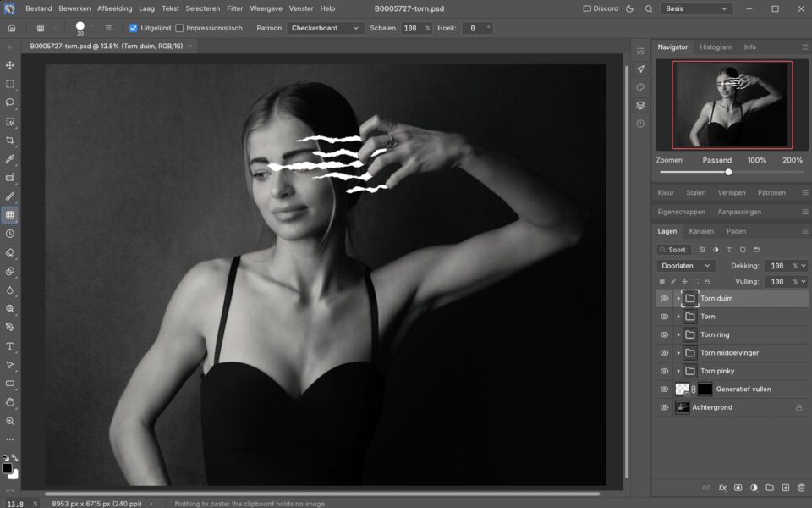The image size is (812, 508).
Task: Hide the Torn ring group
Action: pos(665,335)
